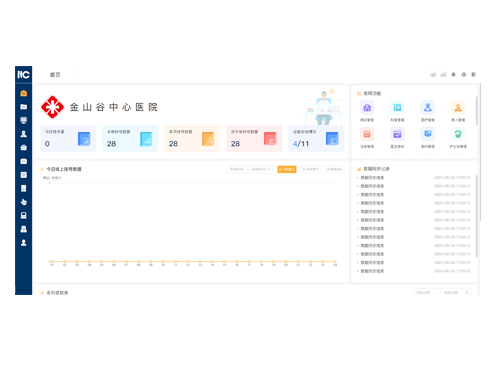Open the date range picker in department data section

pos(442,292)
